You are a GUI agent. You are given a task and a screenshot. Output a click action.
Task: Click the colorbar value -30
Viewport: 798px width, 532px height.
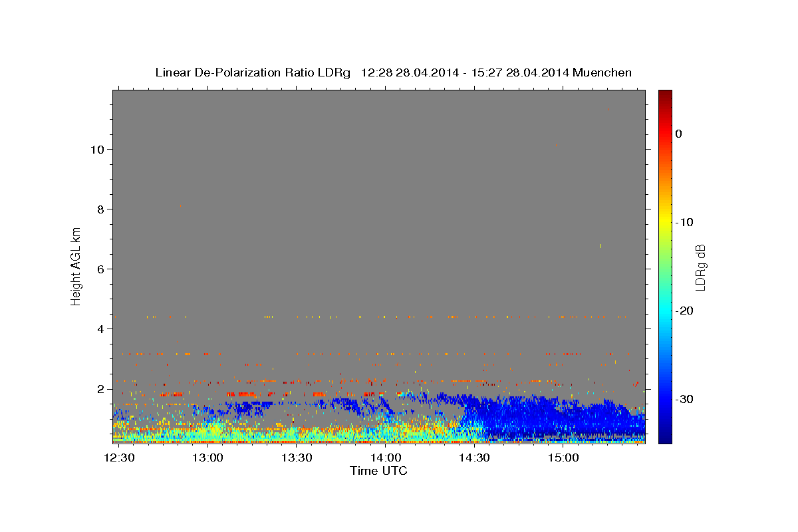[684, 399]
